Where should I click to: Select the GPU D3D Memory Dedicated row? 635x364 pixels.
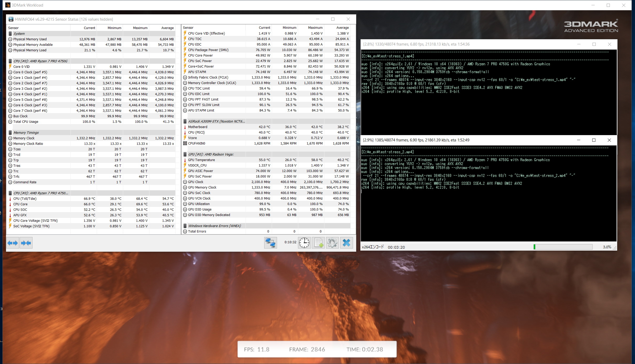[x=266, y=215]
